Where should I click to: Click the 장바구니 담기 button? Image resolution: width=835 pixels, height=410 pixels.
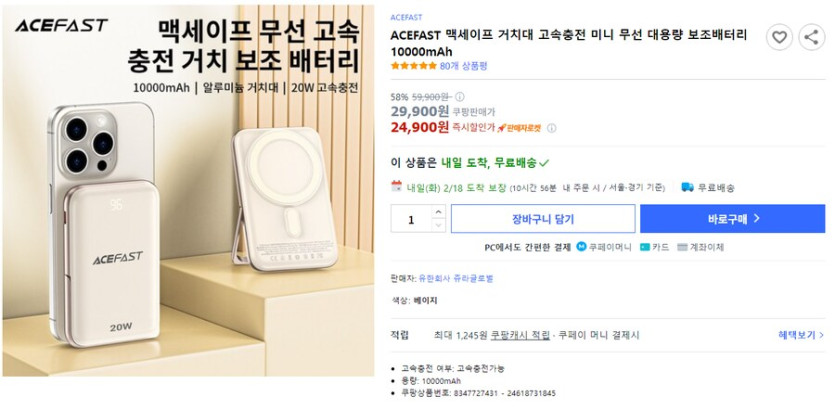[542, 219]
